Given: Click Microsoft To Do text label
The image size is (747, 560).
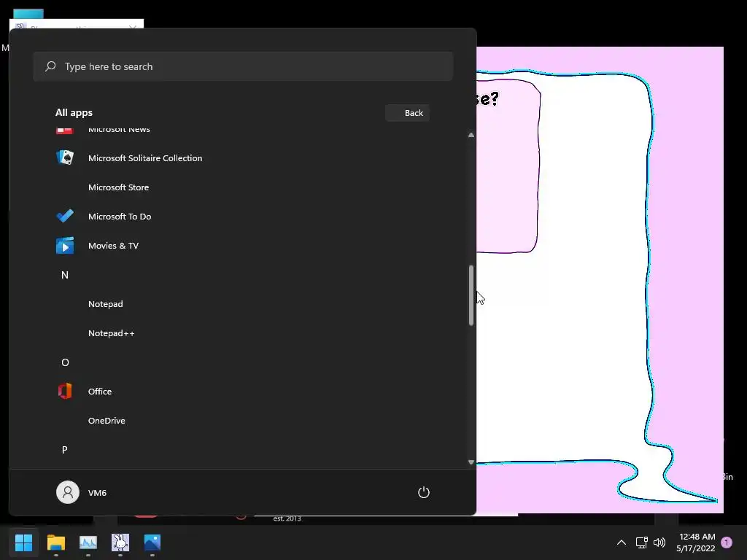Looking at the screenshot, I should 120,216.
